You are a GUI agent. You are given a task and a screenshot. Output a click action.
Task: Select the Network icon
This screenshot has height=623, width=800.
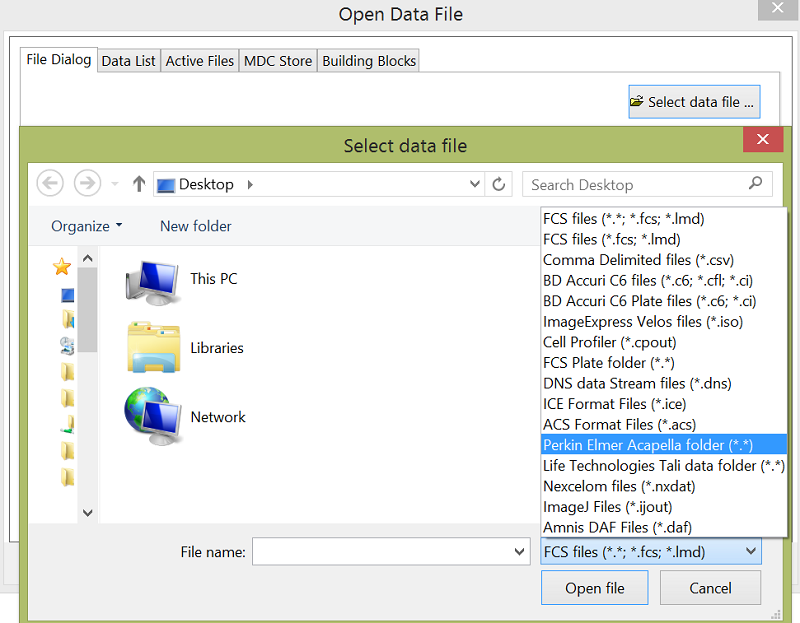(153, 417)
